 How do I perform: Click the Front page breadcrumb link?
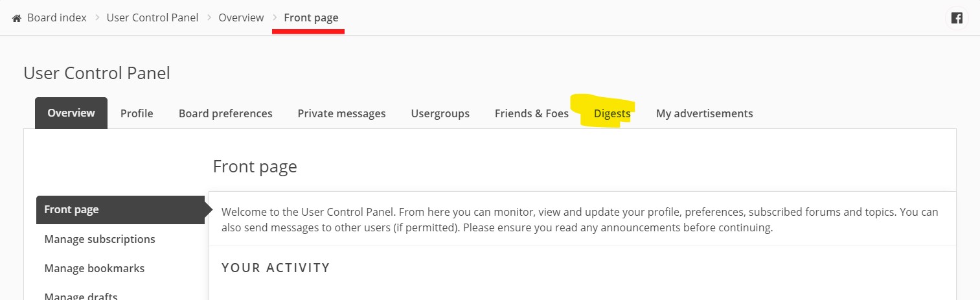[311, 17]
